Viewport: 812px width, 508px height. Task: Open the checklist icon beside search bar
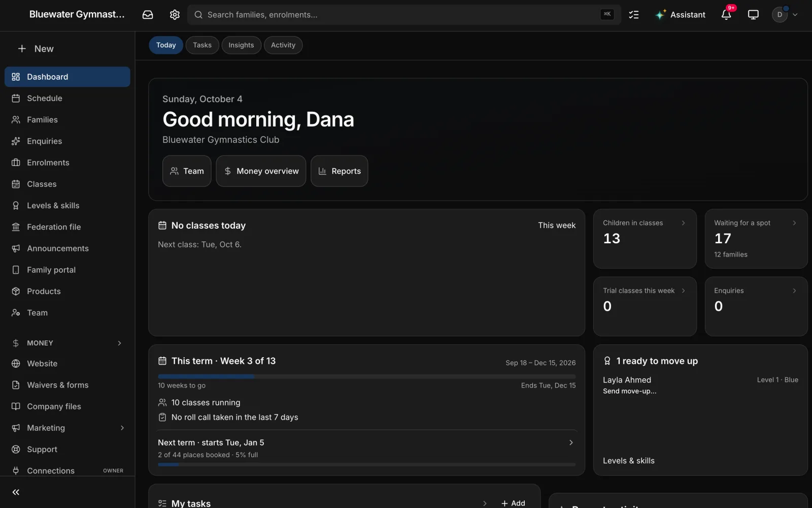pos(634,15)
